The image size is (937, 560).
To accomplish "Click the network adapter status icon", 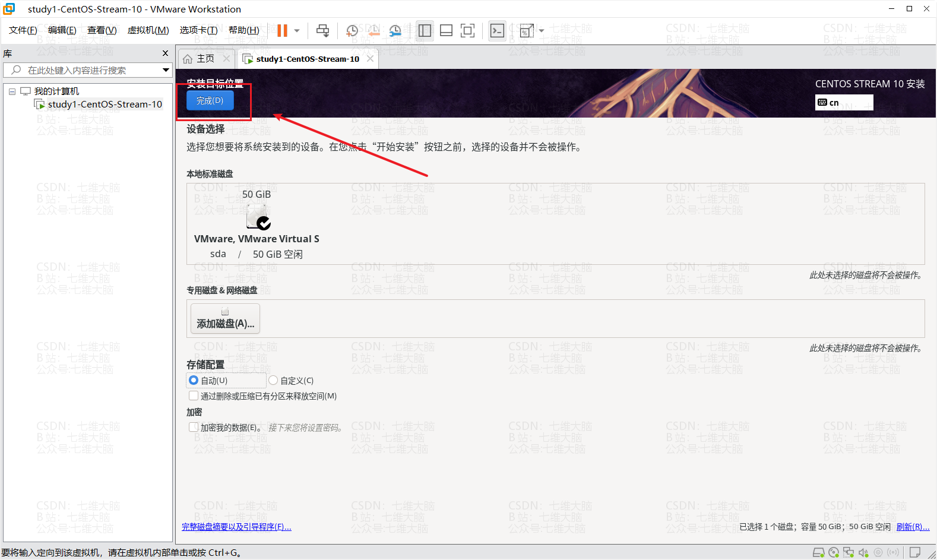I will pos(849,552).
